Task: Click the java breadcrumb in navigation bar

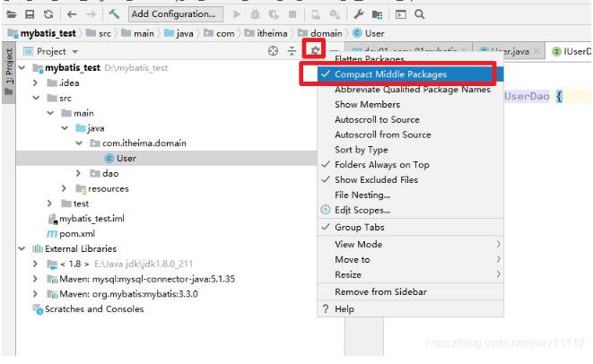Action: [x=179, y=34]
